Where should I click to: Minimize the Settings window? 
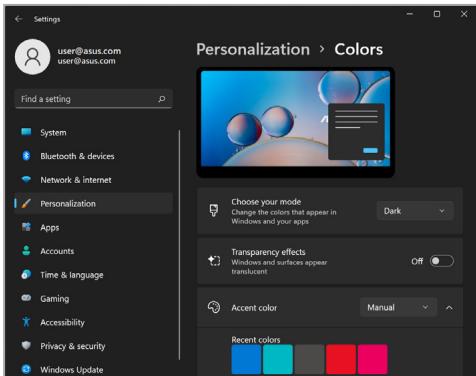410,14
